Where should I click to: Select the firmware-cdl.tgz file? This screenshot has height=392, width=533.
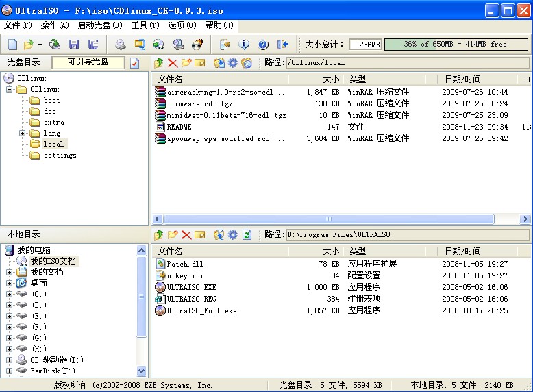(x=199, y=103)
